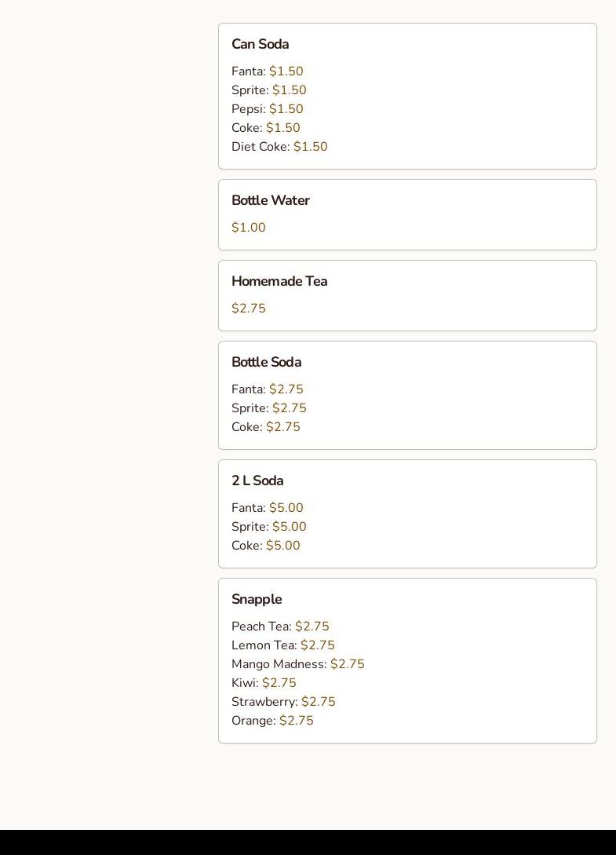Image resolution: width=616 pixels, height=855 pixels.
Task: Choose Sprite under Bottle Soda
Action: coord(268,408)
